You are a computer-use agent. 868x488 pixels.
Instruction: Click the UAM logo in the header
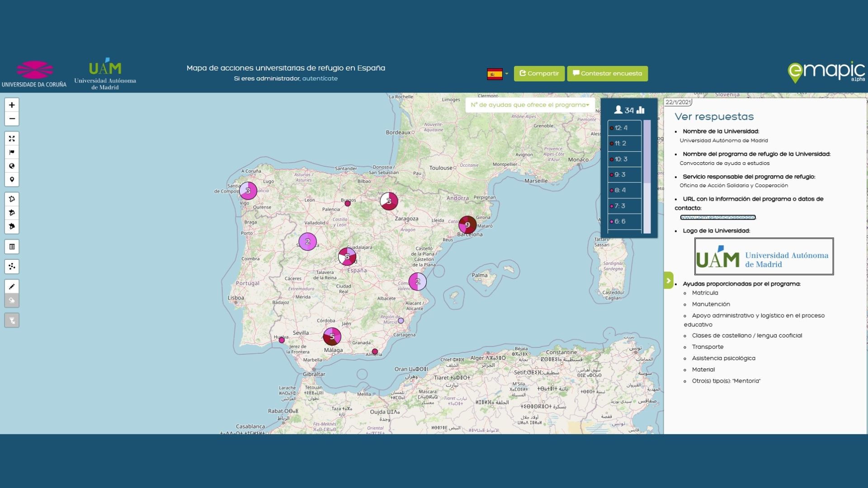click(x=105, y=73)
